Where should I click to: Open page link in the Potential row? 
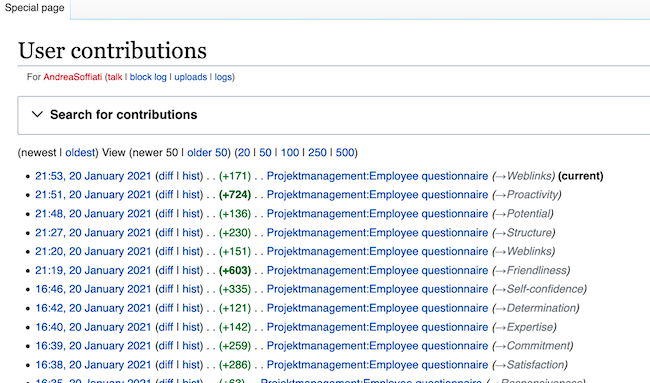377,214
